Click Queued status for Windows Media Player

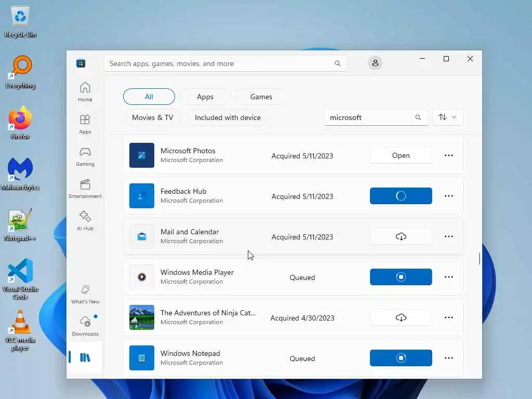(302, 277)
